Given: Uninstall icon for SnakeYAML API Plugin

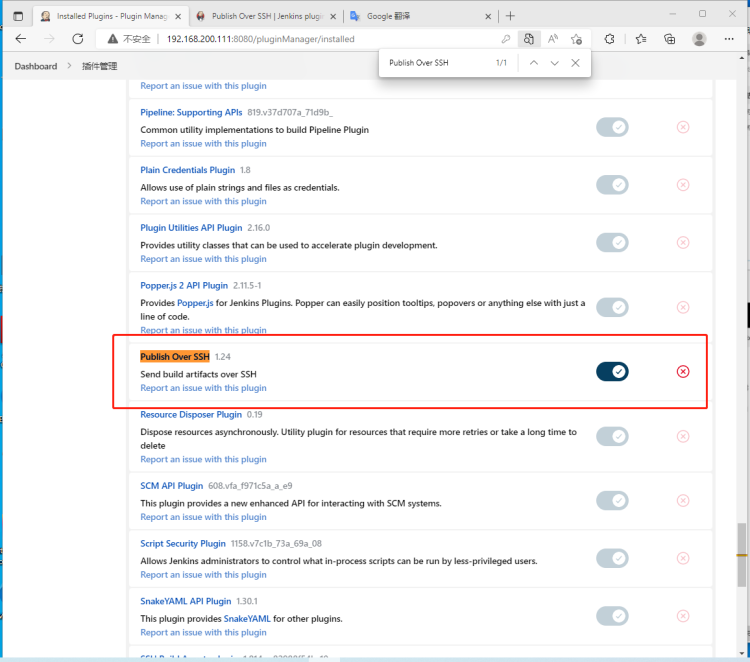Looking at the screenshot, I should click(x=683, y=616).
